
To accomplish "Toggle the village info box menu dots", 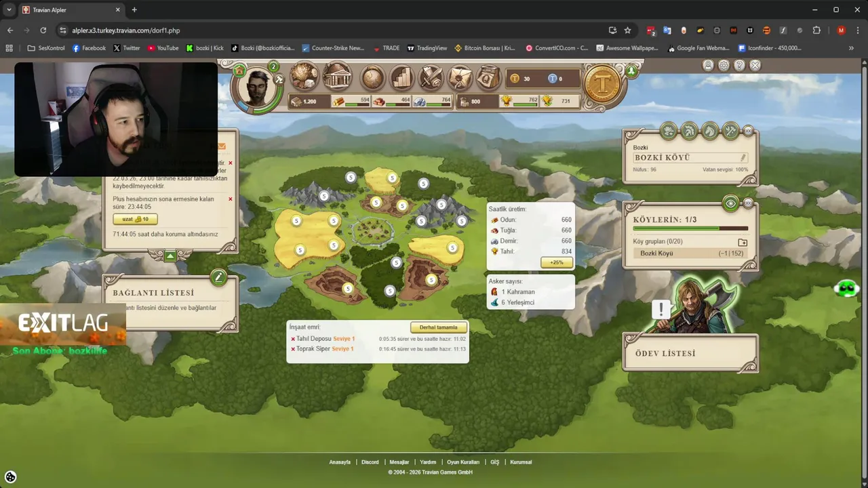I will pyautogui.click(x=748, y=129).
